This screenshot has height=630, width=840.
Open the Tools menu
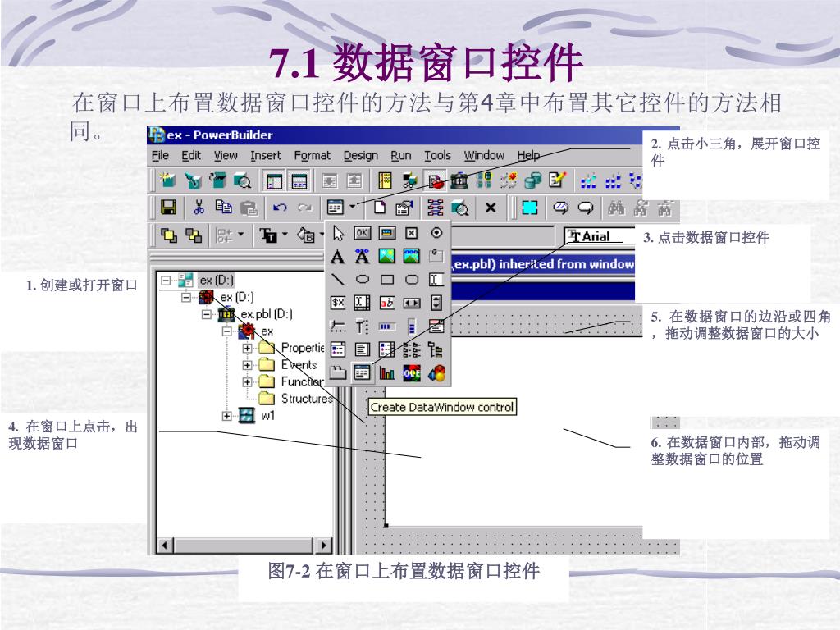tap(437, 155)
